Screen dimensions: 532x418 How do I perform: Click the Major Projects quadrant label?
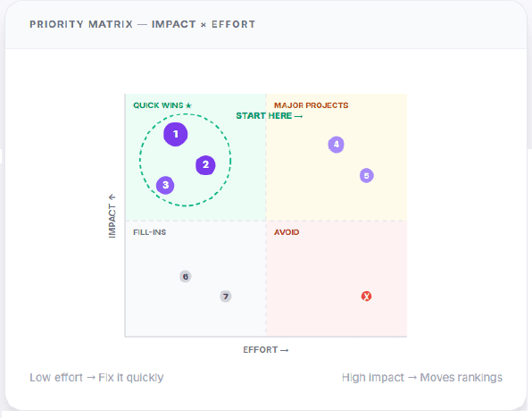(312, 105)
